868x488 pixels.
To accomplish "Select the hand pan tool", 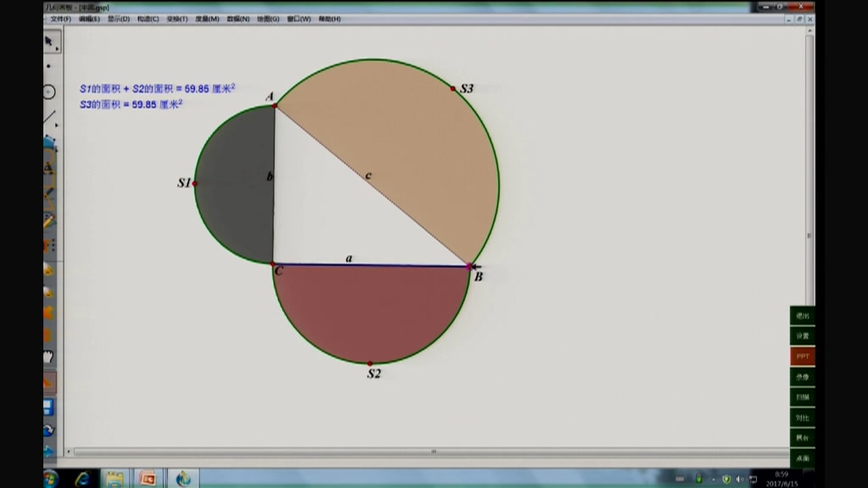I will coord(49,357).
